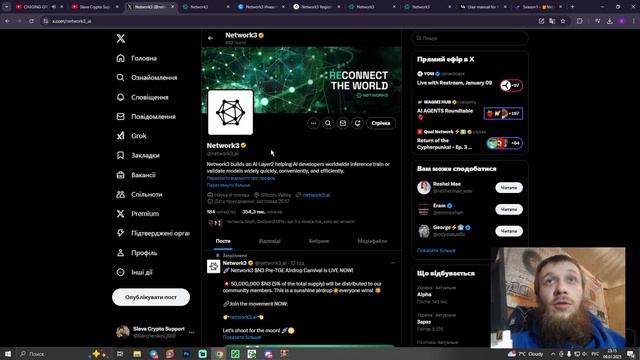This screenshot has height=360, width=640.
Task: Go back with the profile header arrow
Action: point(211,38)
